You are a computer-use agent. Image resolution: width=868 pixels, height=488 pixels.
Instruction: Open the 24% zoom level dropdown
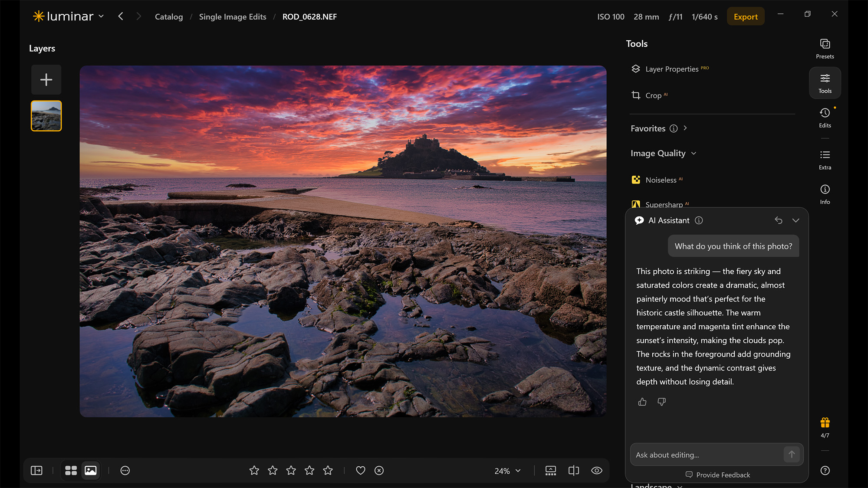(507, 471)
